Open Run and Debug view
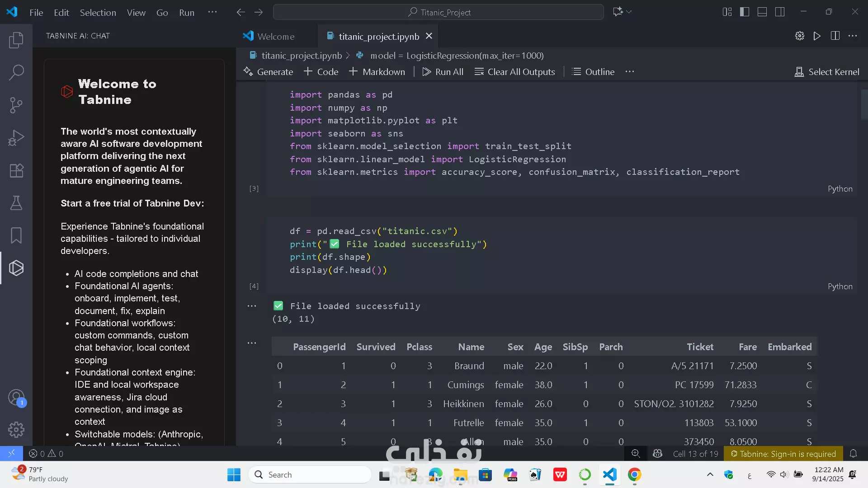Viewport: 868px width, 488px height. [16, 138]
